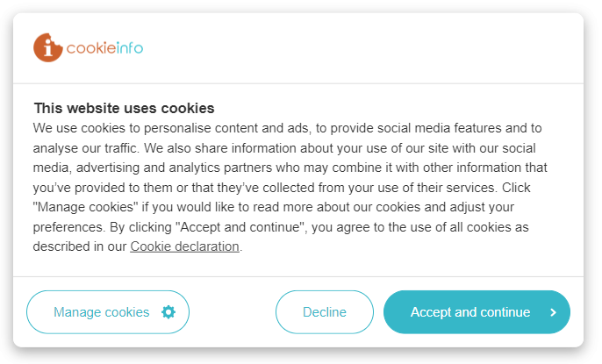
Task: Accept and continue with all cookies
Action: point(477,312)
